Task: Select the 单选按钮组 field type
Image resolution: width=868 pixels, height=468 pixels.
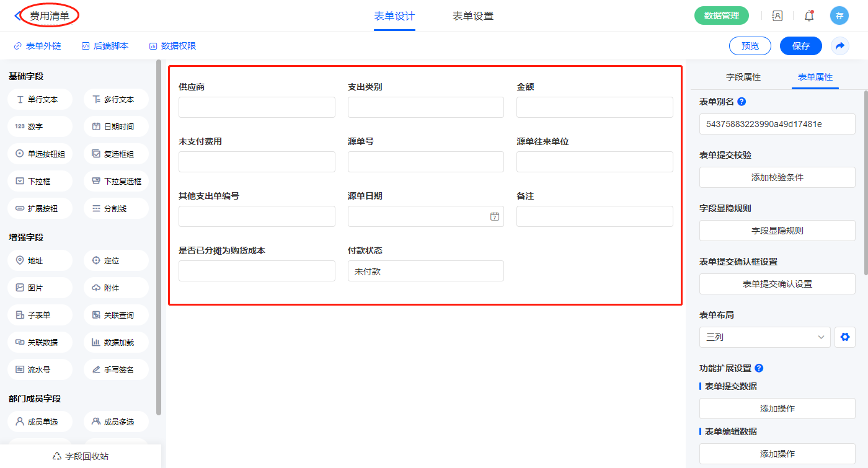Action: point(40,154)
